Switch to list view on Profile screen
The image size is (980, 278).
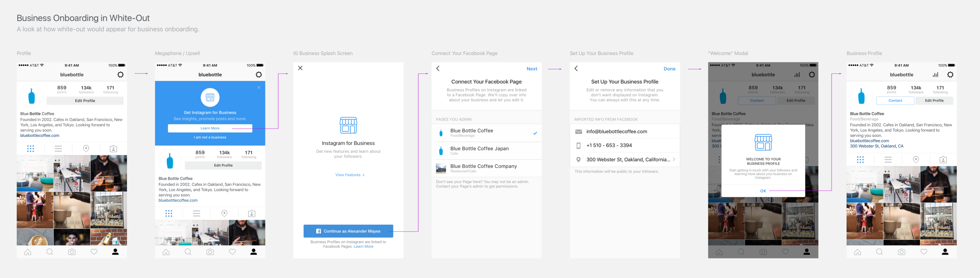(x=58, y=149)
